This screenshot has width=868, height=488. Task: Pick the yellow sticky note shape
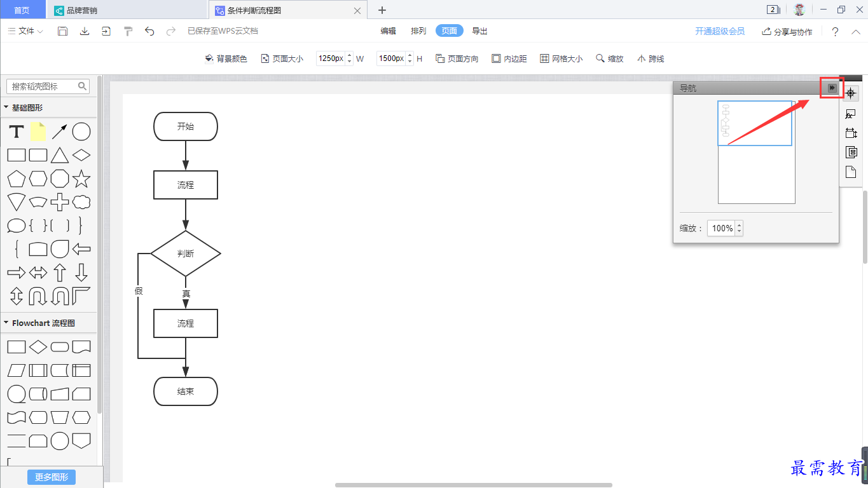38,132
